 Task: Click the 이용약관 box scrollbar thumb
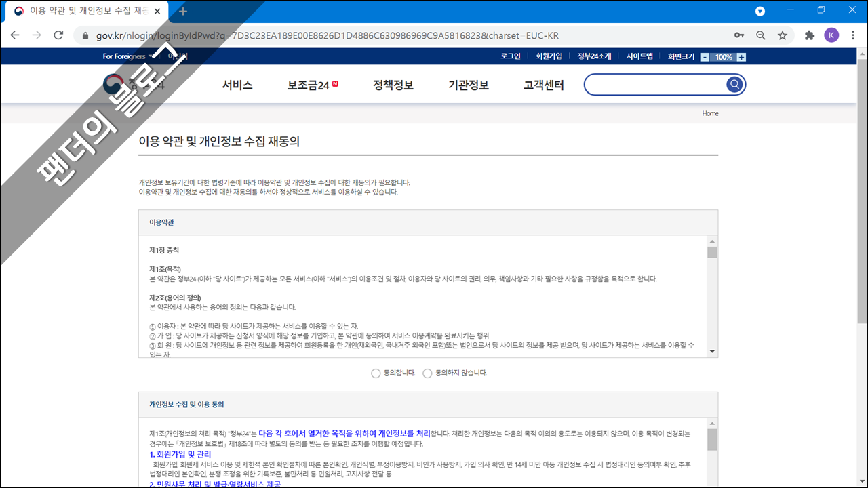tap(712, 253)
